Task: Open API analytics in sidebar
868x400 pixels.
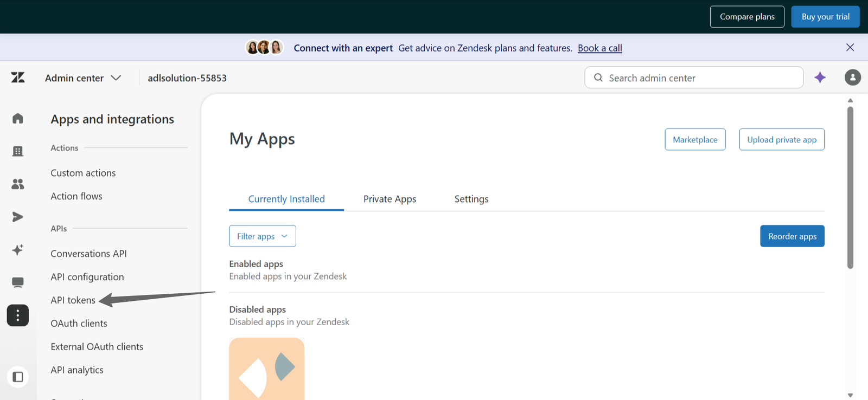Action: (77, 370)
